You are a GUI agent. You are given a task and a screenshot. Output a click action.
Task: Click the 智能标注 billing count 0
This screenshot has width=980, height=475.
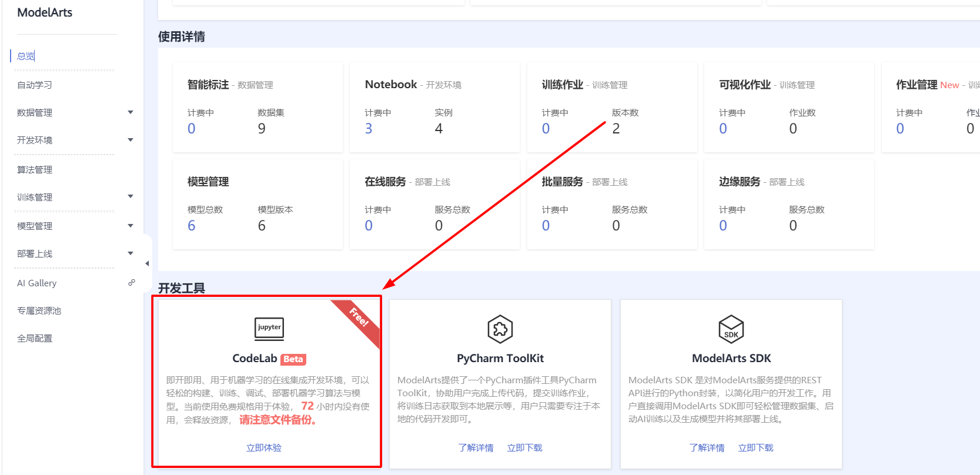pos(192,129)
